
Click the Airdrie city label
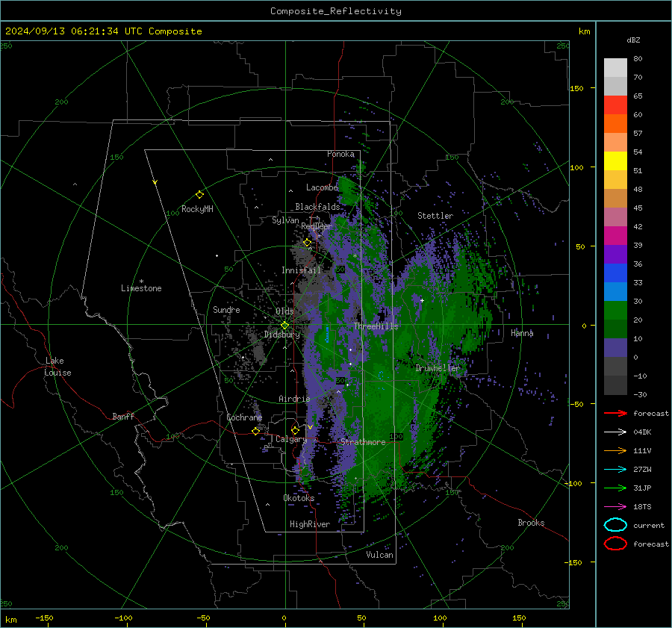[x=294, y=399]
